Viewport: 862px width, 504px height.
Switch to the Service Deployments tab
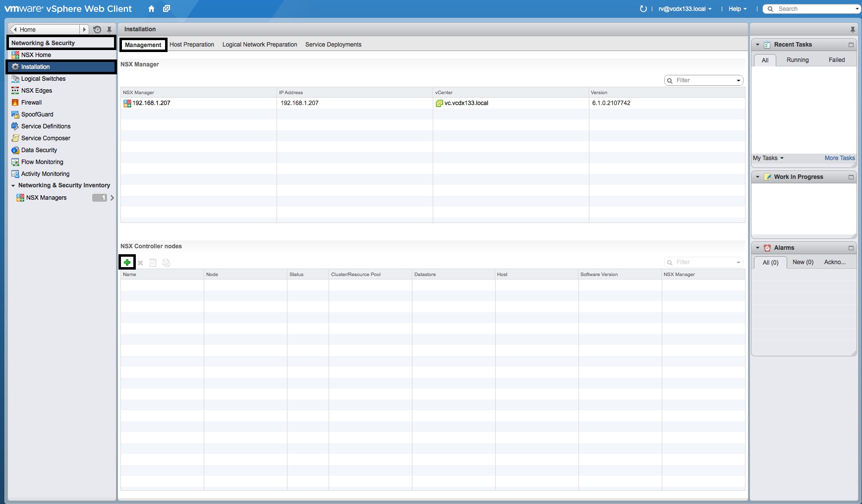[333, 45]
